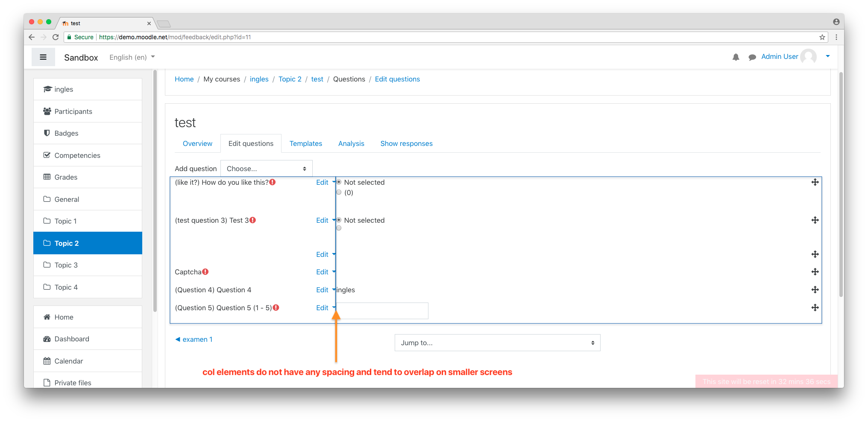The width and height of the screenshot is (868, 422).
Task: Click the browser address bar URL
Action: coord(175,37)
